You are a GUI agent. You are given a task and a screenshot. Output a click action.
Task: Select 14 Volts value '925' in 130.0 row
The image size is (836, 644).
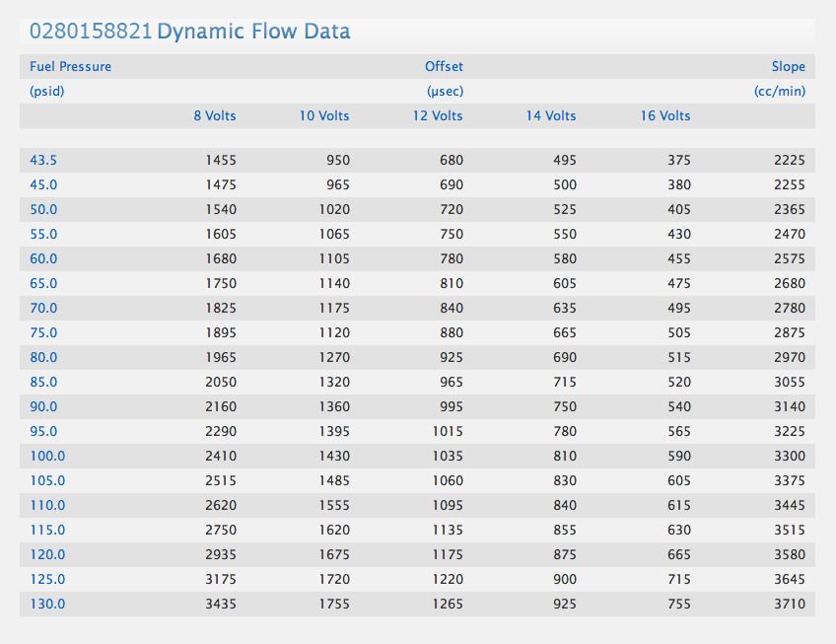(x=565, y=604)
